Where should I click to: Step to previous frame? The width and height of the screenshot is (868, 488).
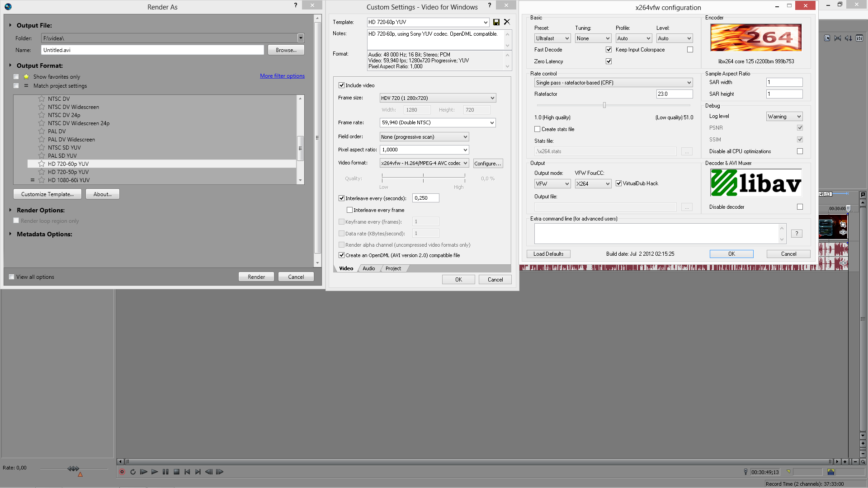point(209,472)
